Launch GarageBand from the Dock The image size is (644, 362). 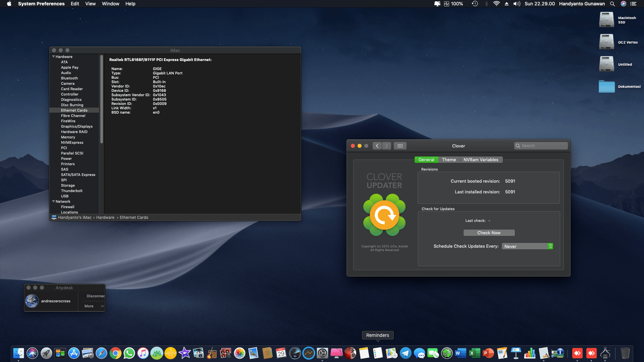(212, 353)
